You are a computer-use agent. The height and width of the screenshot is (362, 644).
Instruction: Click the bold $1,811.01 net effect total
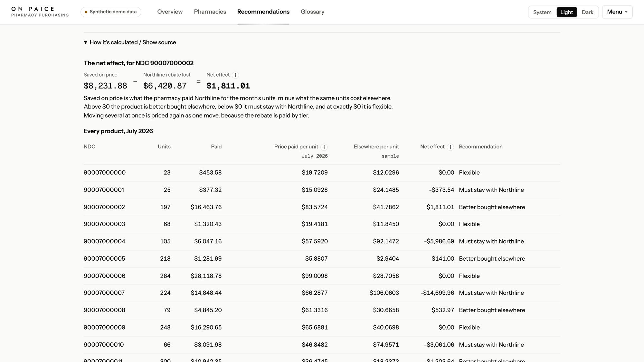coord(228,86)
